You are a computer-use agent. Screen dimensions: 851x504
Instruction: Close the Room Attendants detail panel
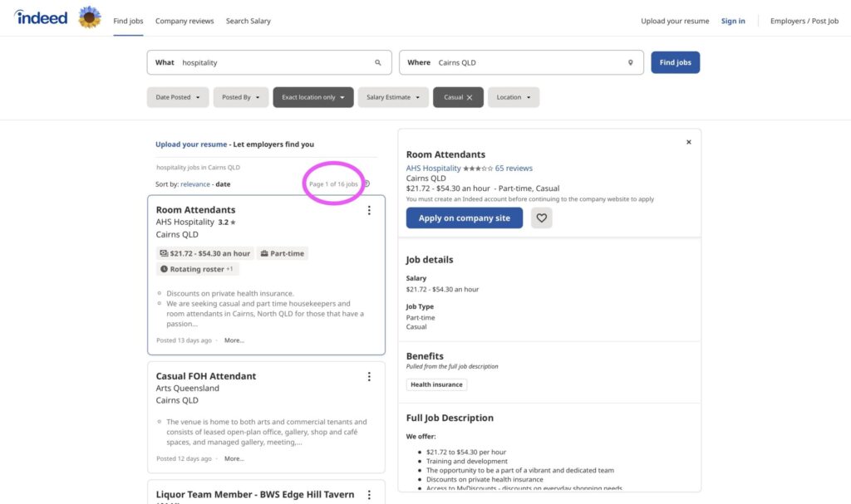tap(689, 142)
